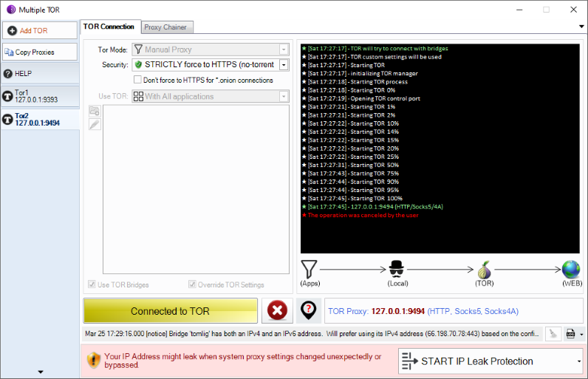
Task: Click the Tor1 circular T icon
Action: 7,96
